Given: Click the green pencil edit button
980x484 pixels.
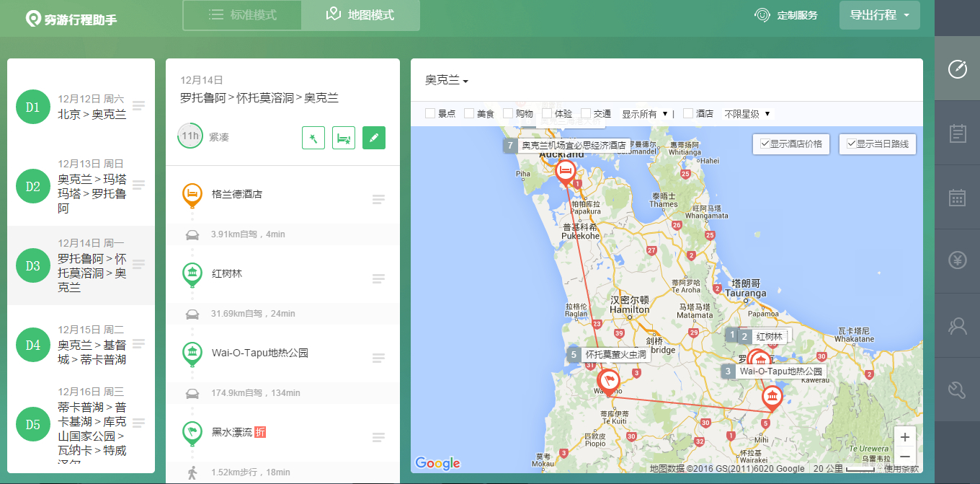Looking at the screenshot, I should (374, 138).
